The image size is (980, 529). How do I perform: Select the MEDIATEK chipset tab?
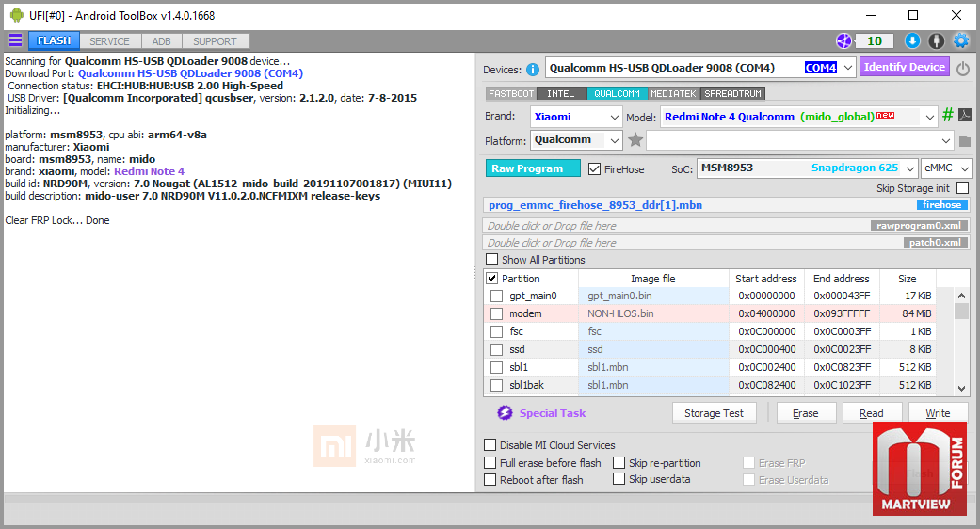point(673,94)
